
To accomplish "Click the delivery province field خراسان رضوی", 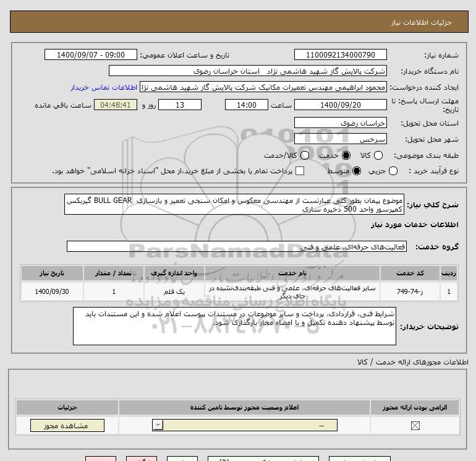I will point(340,123).
